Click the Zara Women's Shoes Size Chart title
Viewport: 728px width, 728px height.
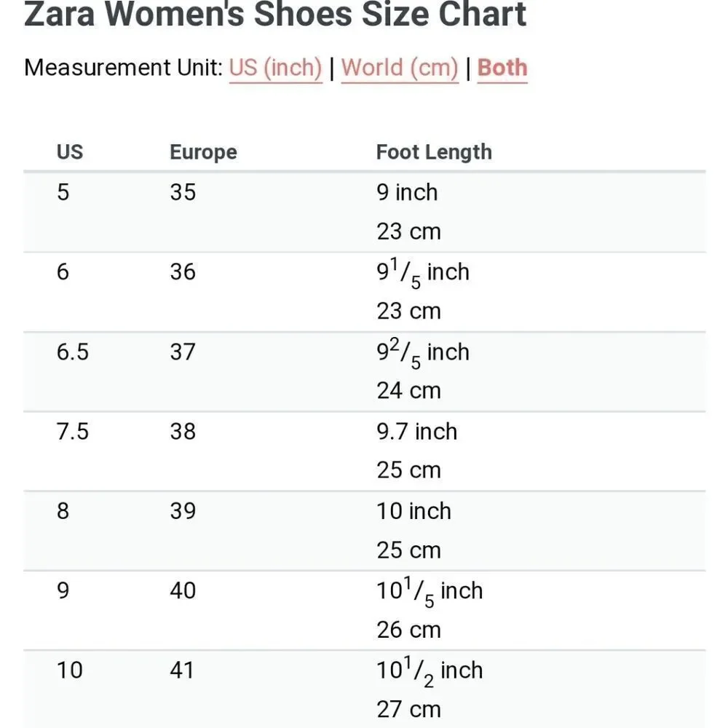[275, 14]
